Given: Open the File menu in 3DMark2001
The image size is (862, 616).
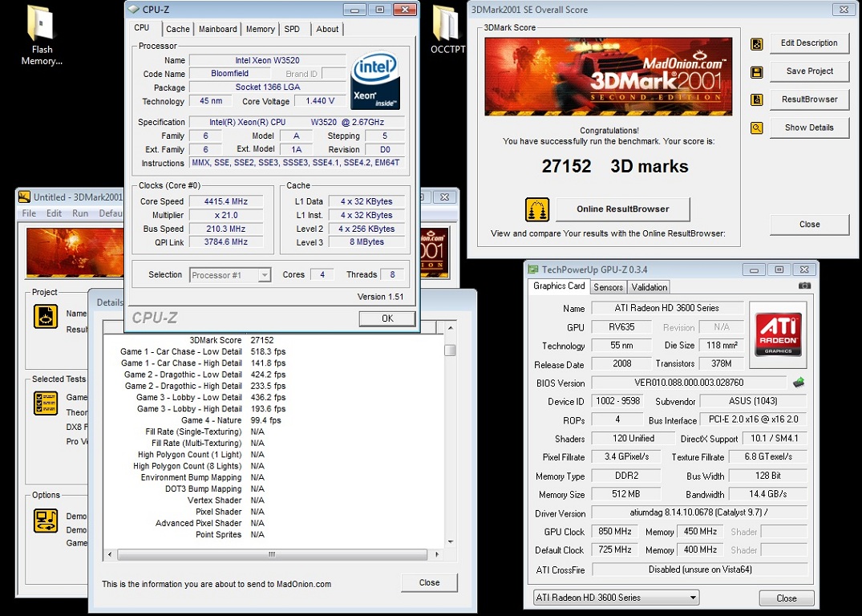Looking at the screenshot, I should [29, 213].
